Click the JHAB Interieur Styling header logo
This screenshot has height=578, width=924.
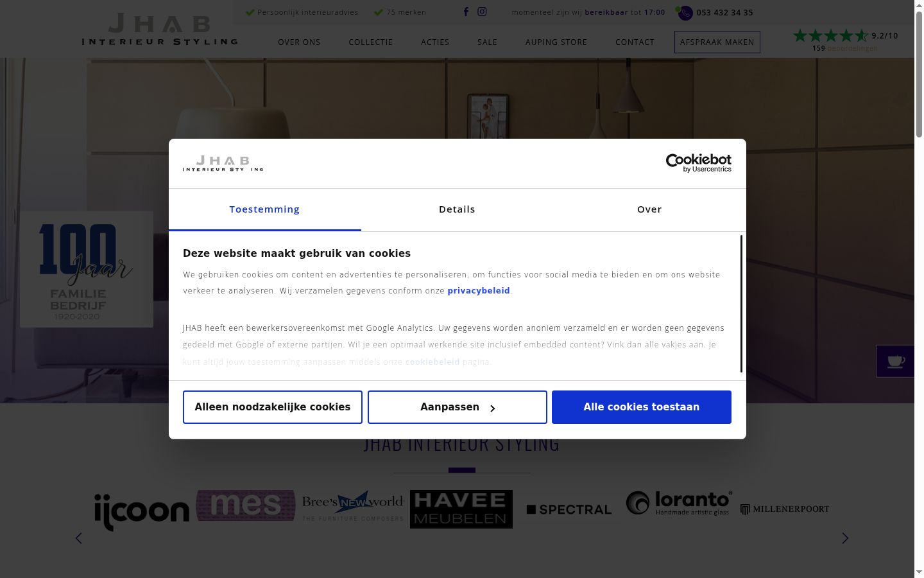(x=160, y=30)
